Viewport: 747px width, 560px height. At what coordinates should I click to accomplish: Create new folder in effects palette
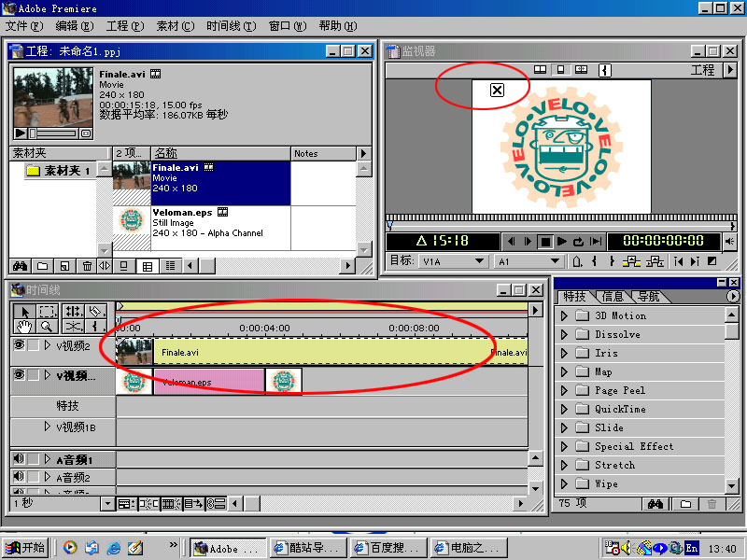tap(685, 504)
